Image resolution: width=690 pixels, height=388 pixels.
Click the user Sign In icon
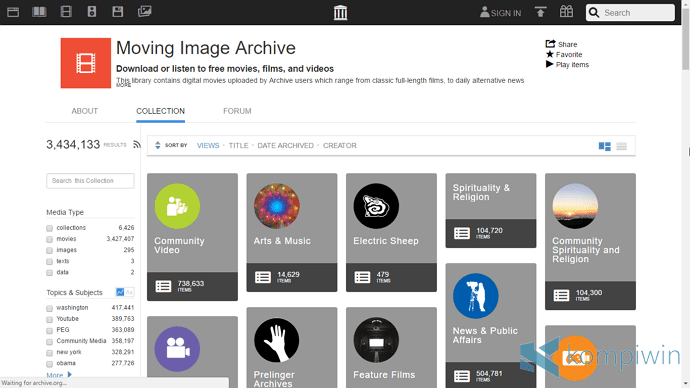[x=484, y=12]
